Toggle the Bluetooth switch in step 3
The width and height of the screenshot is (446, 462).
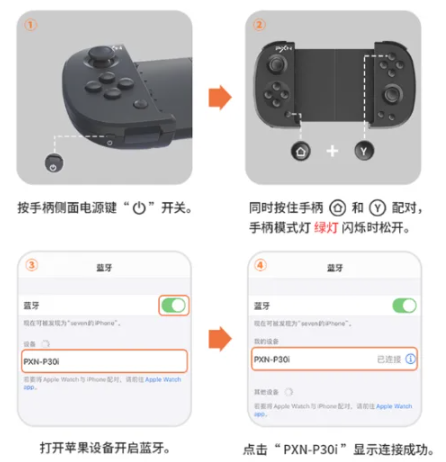pyautogui.click(x=173, y=305)
